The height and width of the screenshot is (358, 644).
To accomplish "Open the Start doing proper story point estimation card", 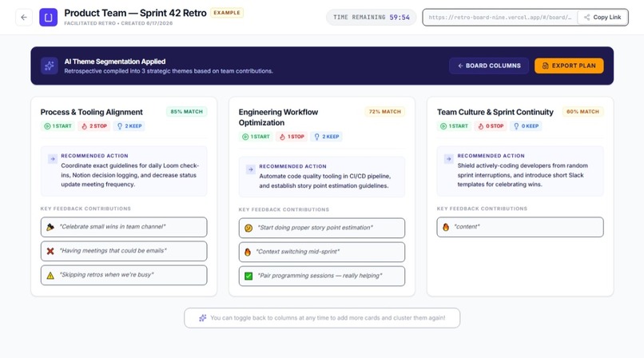I will (x=321, y=228).
